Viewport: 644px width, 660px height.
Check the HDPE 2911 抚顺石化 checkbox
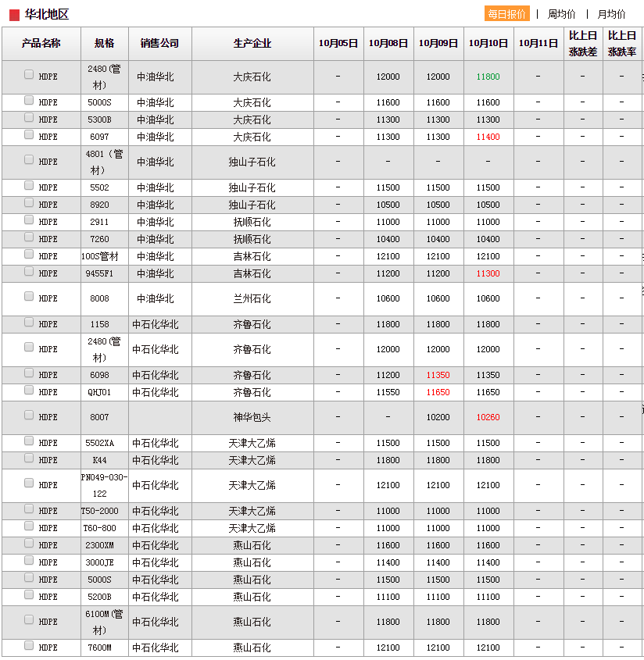(29, 219)
